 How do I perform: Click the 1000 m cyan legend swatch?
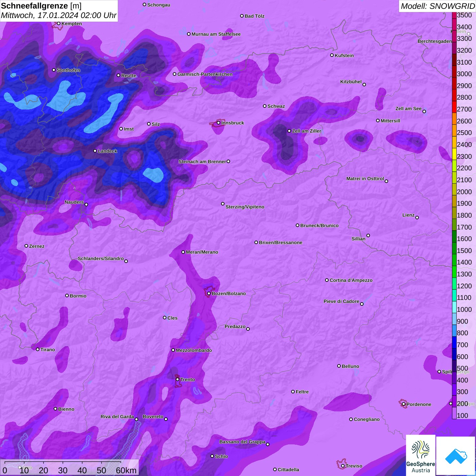(454, 307)
